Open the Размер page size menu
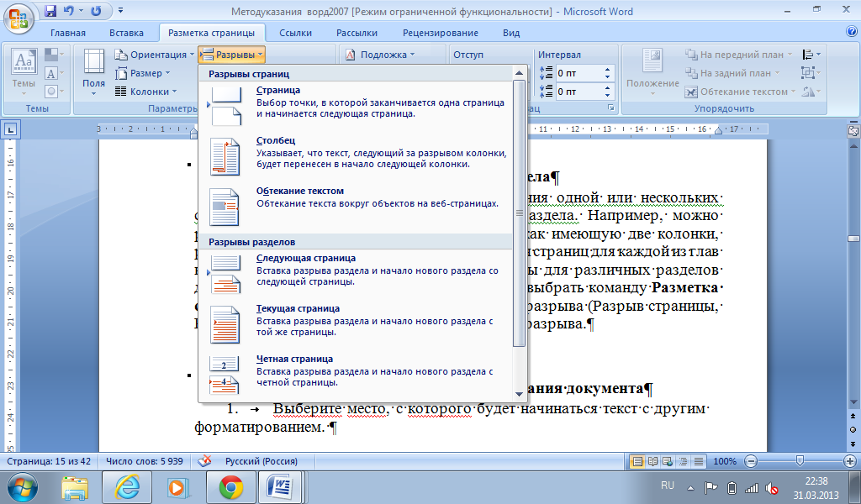This screenshot has width=861, height=504. point(142,73)
